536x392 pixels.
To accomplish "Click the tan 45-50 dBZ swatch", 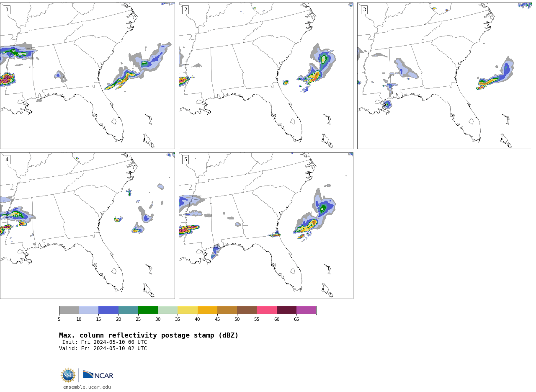I will [x=227, y=310].
